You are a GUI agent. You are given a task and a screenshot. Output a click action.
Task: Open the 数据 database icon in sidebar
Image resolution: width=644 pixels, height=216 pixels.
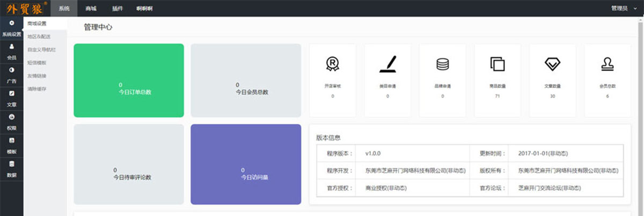(11, 163)
